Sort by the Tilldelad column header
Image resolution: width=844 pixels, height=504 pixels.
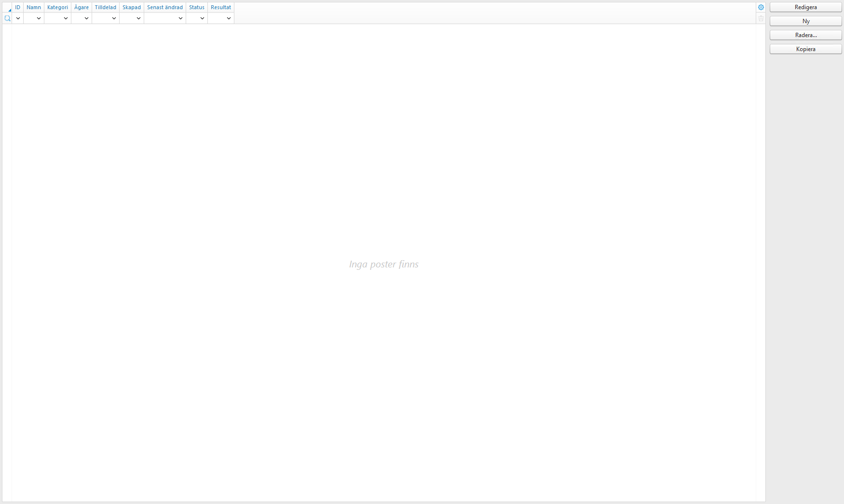105,7
